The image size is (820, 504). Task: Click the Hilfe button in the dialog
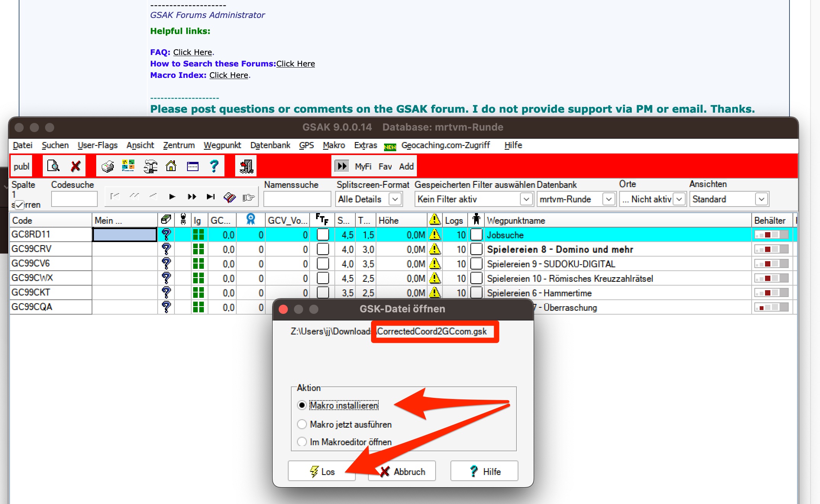tap(484, 471)
